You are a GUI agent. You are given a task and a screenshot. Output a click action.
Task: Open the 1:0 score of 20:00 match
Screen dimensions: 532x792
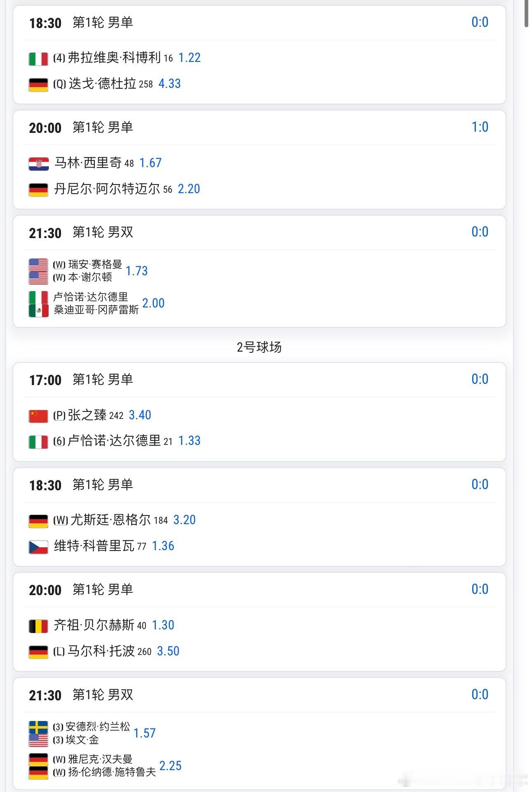480,127
